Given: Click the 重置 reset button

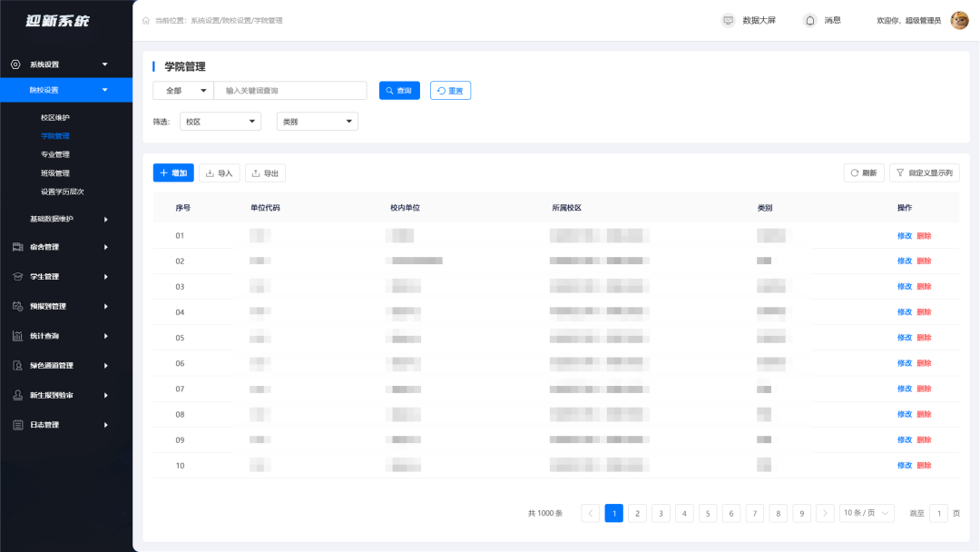Looking at the screenshot, I should [x=450, y=91].
